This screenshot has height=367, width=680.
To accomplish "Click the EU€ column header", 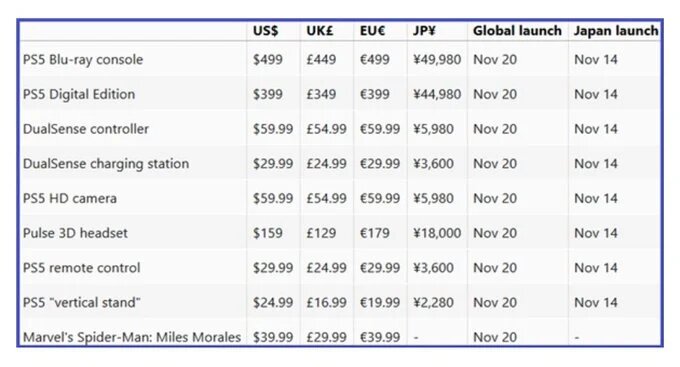I will pyautogui.click(x=373, y=31).
